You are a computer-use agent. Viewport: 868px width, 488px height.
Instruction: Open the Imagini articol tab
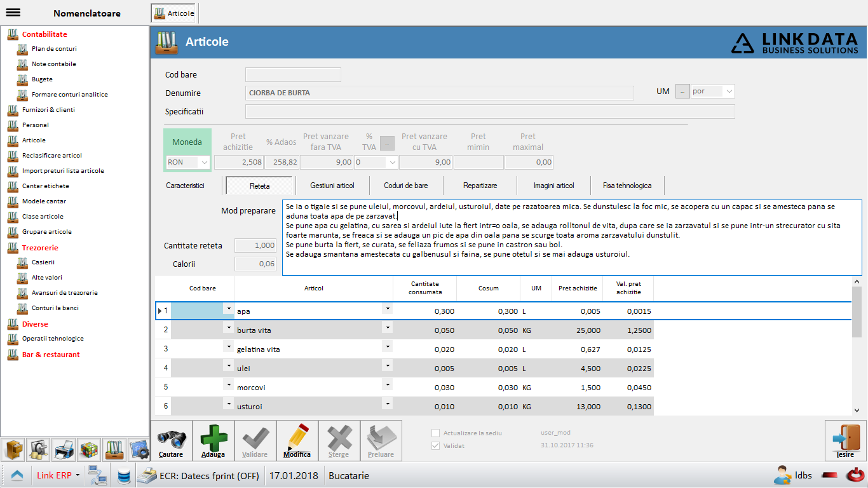pyautogui.click(x=553, y=186)
